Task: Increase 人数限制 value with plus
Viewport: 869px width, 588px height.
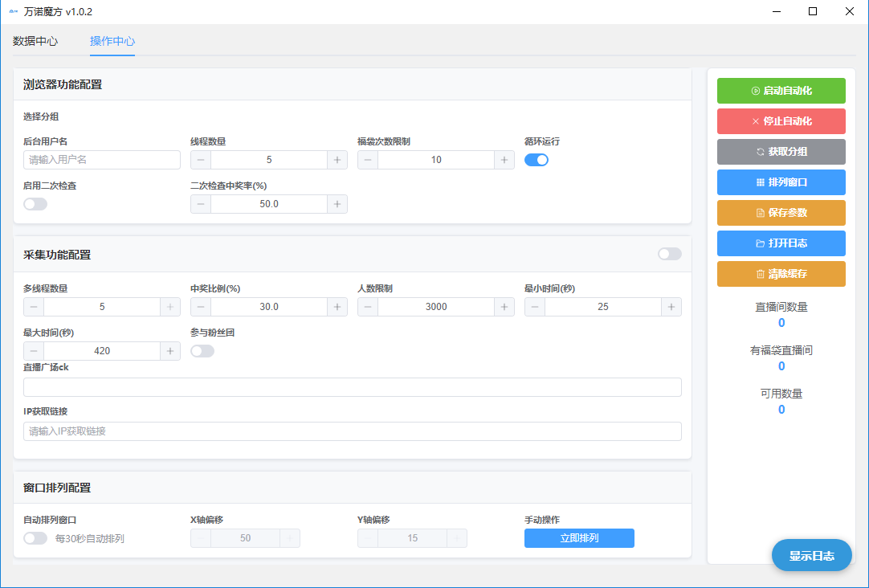Action: (x=504, y=307)
